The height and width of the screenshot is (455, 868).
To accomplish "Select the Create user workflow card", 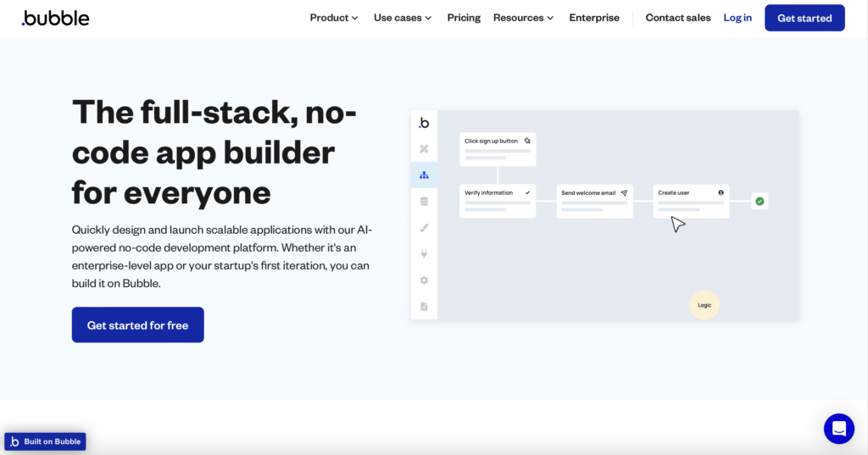I will [691, 201].
